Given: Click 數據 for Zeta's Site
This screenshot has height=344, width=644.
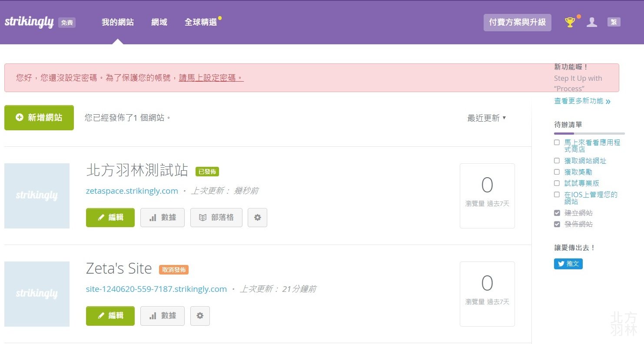Looking at the screenshot, I should 163,316.
